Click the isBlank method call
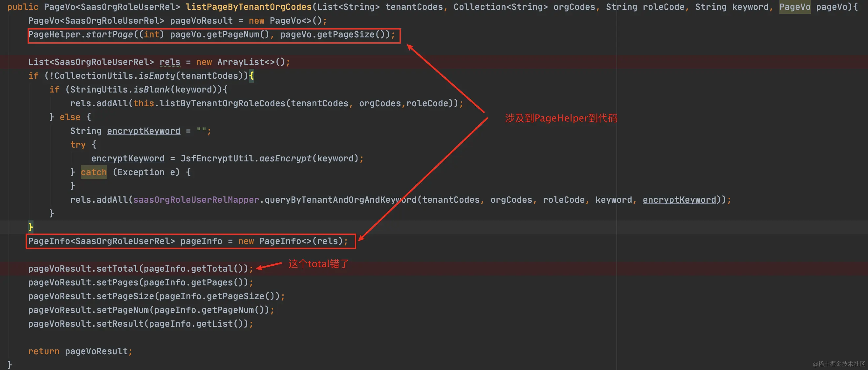The image size is (868, 370). (151, 90)
